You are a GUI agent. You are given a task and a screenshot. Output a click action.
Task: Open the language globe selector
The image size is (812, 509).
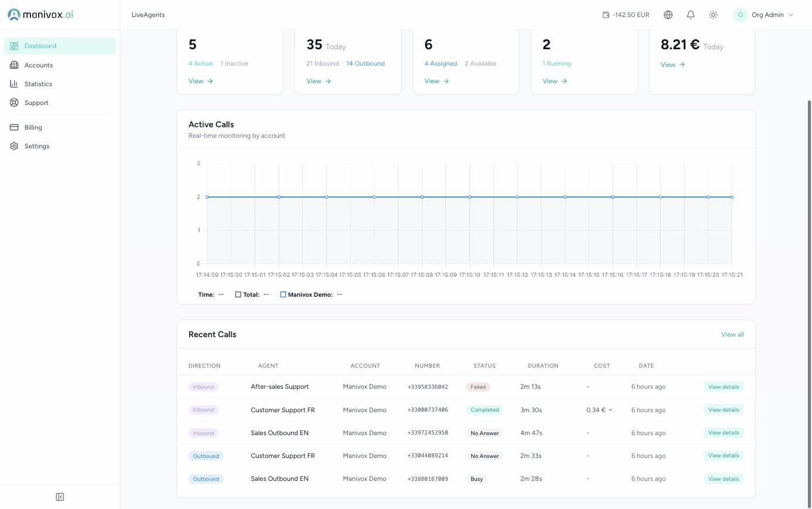pyautogui.click(x=668, y=15)
